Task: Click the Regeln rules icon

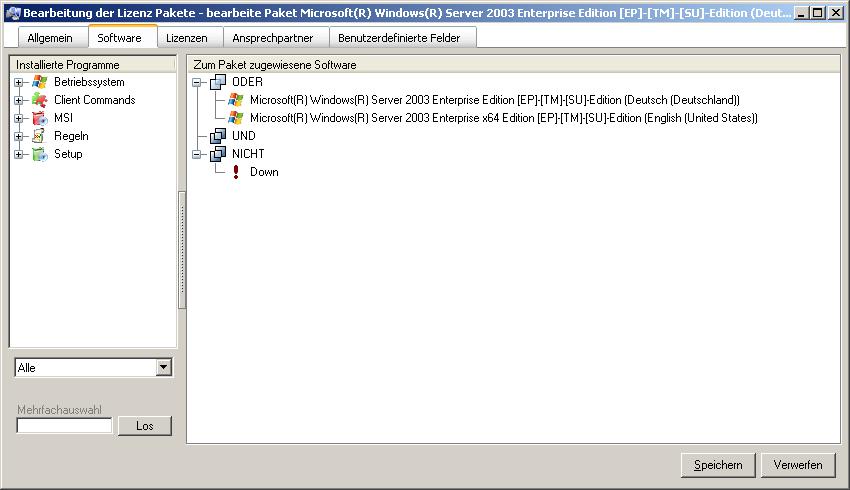Action: [x=40, y=136]
